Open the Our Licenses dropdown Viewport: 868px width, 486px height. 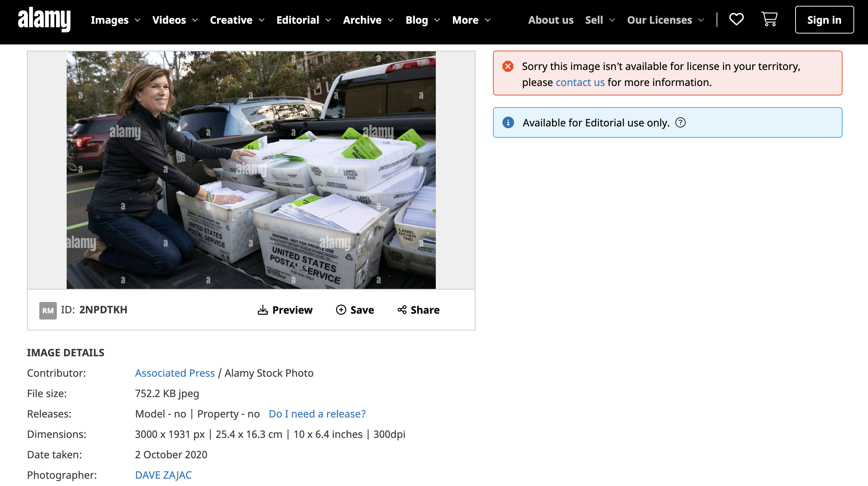(x=665, y=20)
